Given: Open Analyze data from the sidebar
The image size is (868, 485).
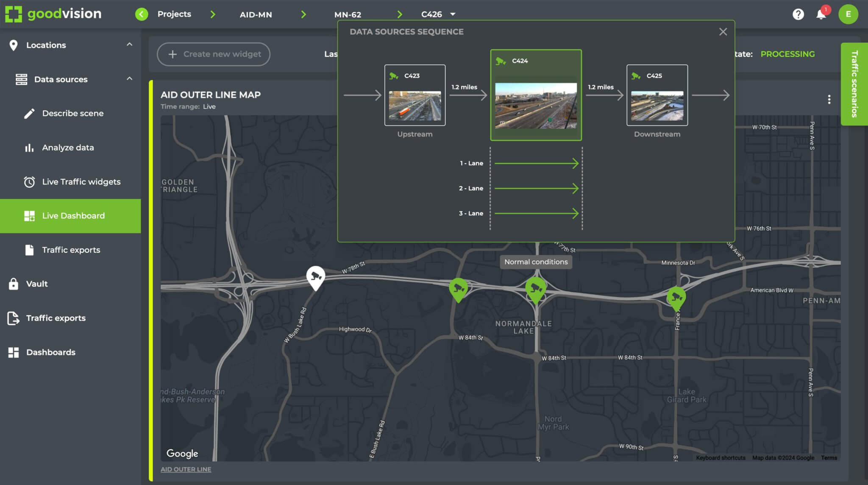Looking at the screenshot, I should pos(68,147).
